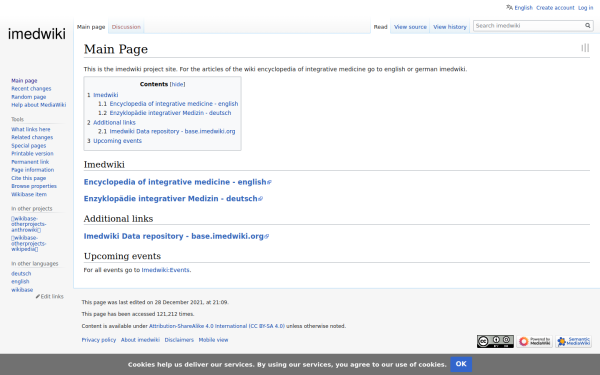
Task: Jump to contents entry 3 Upcoming events
Action: point(114,141)
